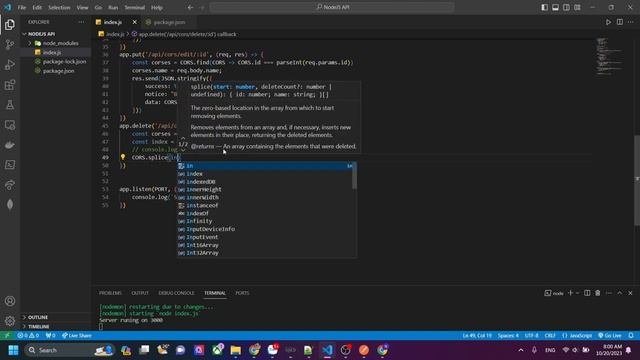Viewport: 640px width, 360px height.
Task: Switch to the PORTS panel tab
Action: click(242, 293)
